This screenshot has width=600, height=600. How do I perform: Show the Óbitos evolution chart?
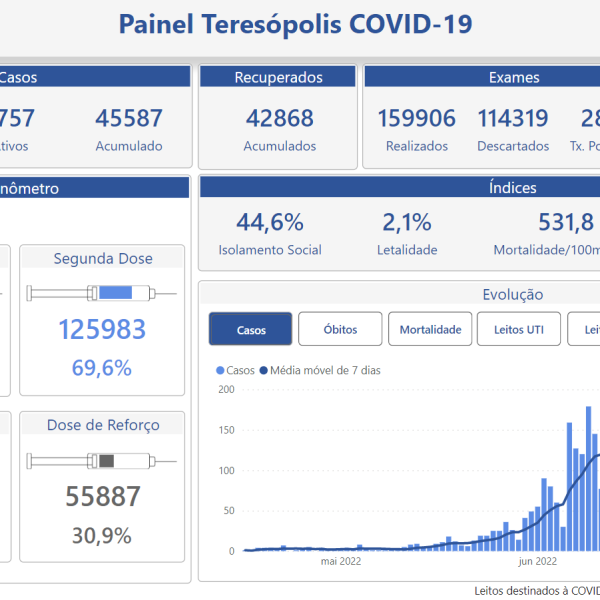pyautogui.click(x=340, y=329)
